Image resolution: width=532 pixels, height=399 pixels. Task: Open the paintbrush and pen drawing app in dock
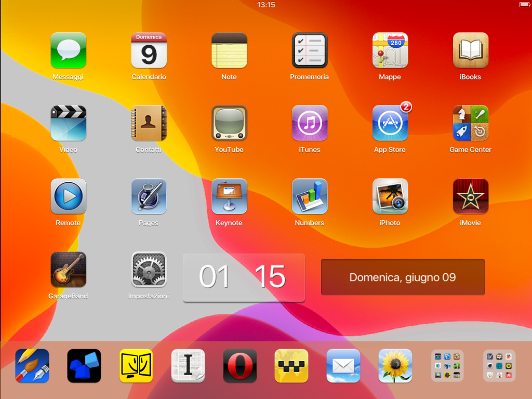32,366
